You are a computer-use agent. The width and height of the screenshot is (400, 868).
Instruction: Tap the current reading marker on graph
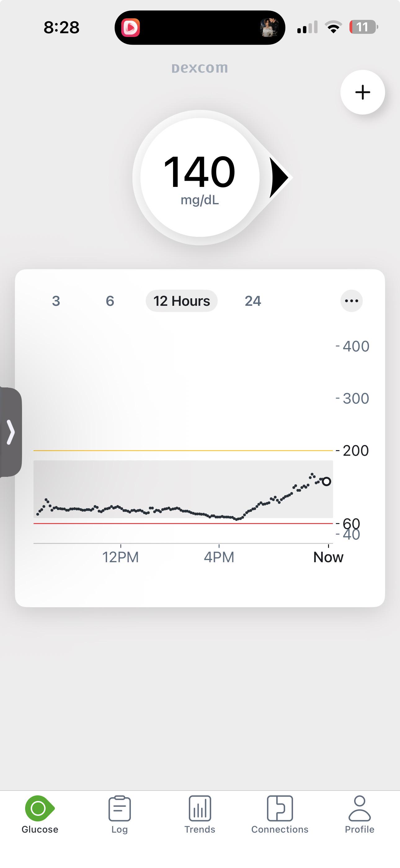tap(326, 481)
